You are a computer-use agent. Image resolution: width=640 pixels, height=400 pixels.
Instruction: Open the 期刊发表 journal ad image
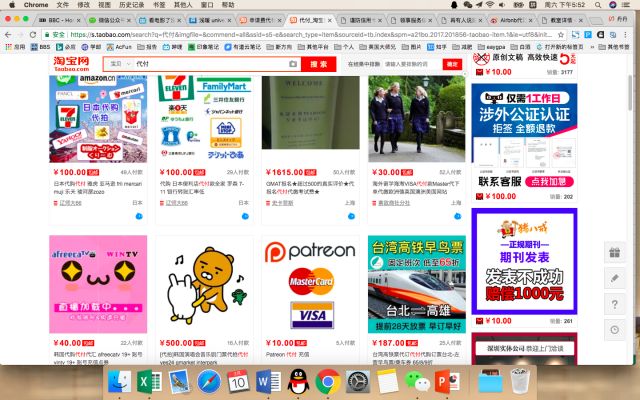[x=524, y=261]
